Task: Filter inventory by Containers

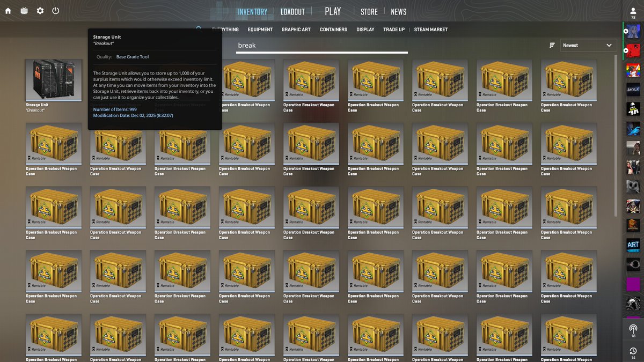Action: (334, 29)
